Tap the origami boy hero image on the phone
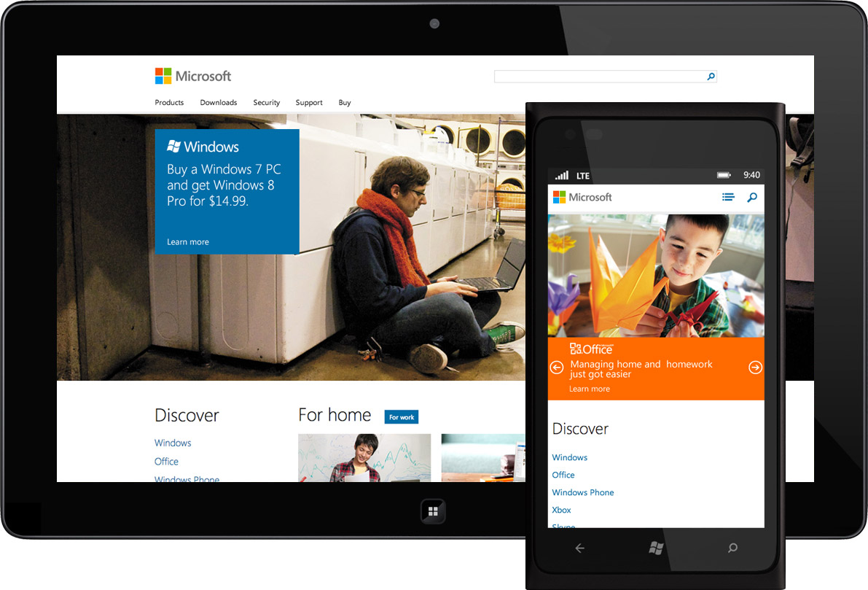This screenshot has height=590, width=868. pos(656,276)
